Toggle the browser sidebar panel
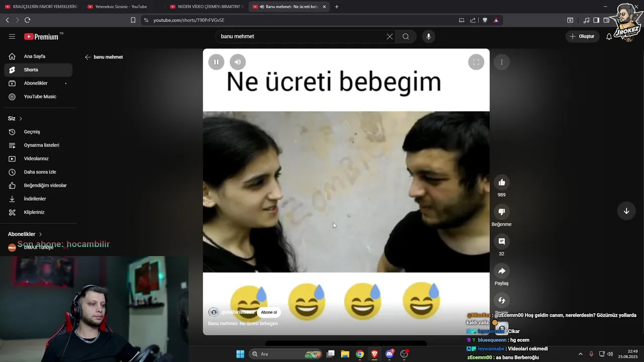 click(596, 20)
